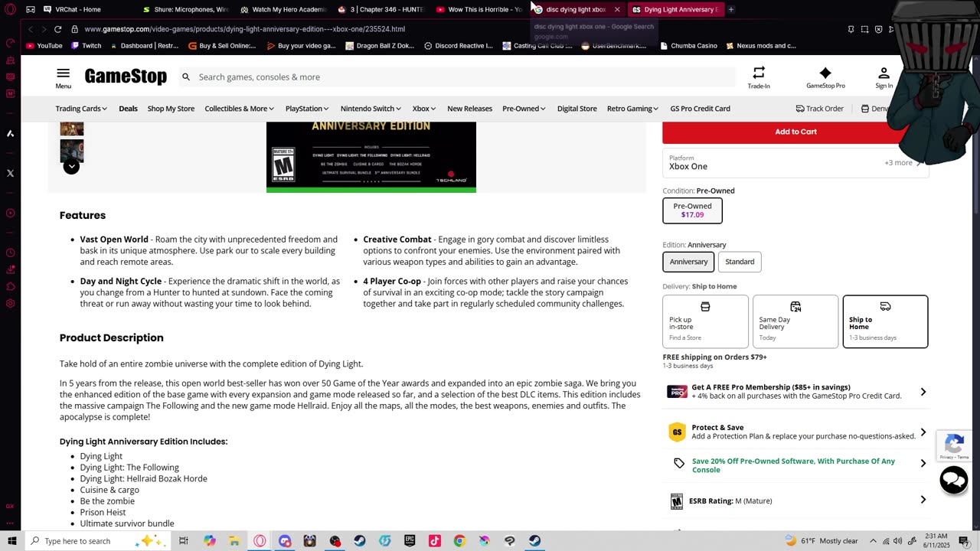Click the Sign In person icon

[x=884, y=77]
